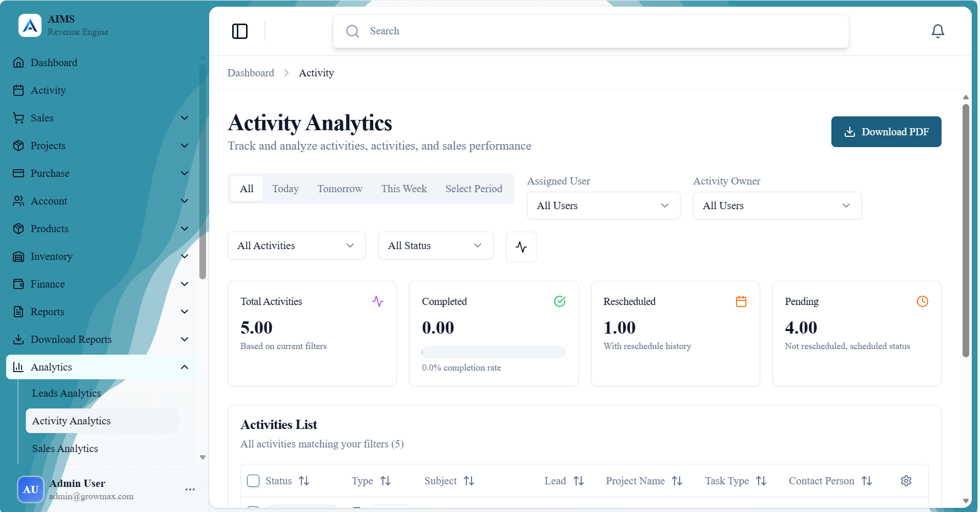Open the activity pulse filter button
980x512 pixels.
521,247
